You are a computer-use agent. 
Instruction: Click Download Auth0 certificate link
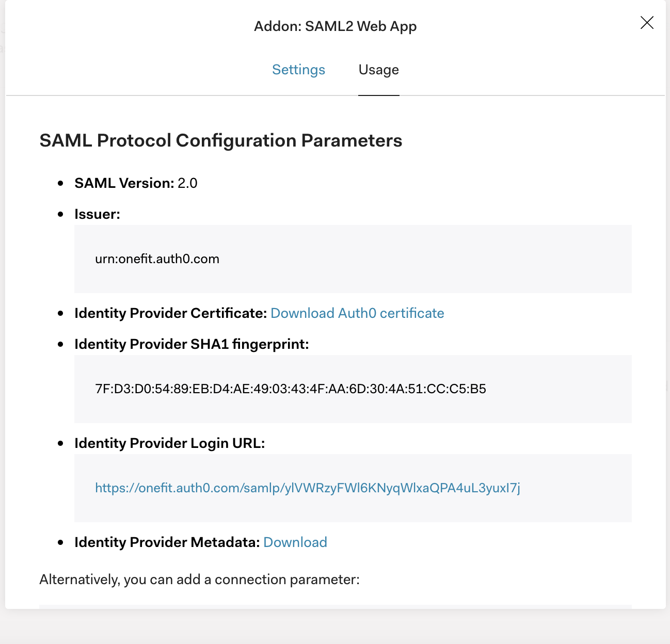(357, 313)
